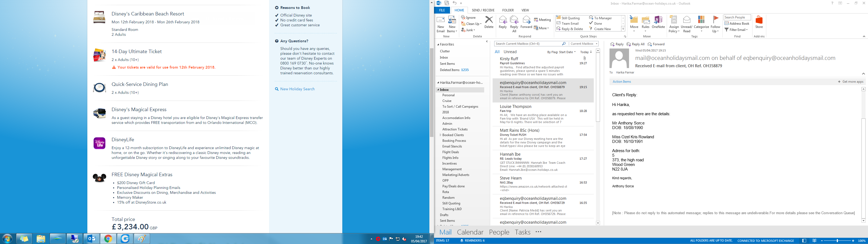Open the Filter Email dropdown
The image size is (868, 244).
[x=736, y=30]
